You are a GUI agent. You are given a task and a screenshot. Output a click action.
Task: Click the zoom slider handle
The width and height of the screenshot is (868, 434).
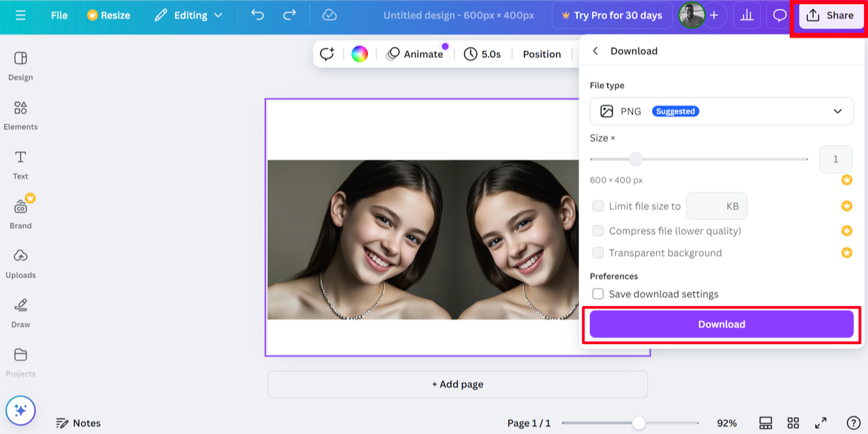(x=638, y=423)
